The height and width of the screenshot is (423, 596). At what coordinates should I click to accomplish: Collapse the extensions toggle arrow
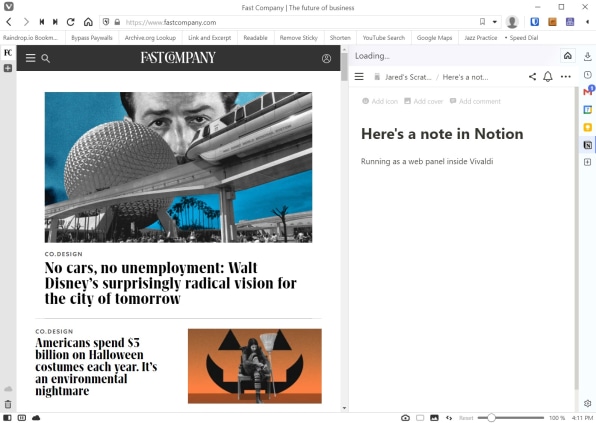pyautogui.click(x=587, y=22)
